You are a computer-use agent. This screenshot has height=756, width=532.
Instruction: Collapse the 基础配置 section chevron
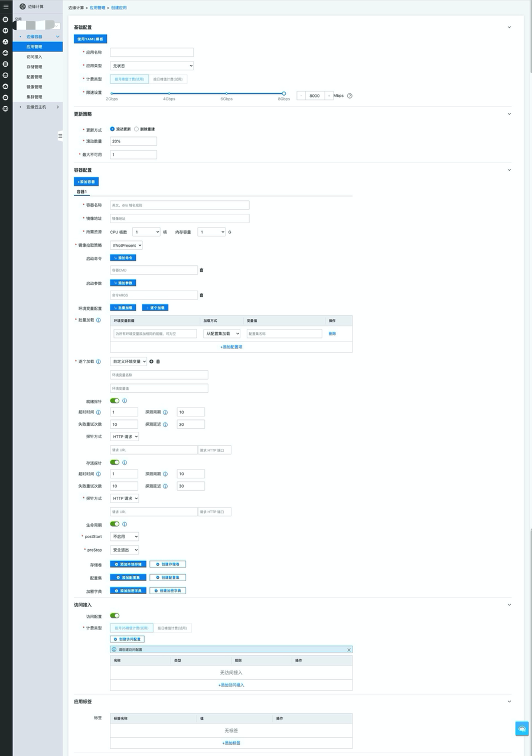[x=510, y=27]
